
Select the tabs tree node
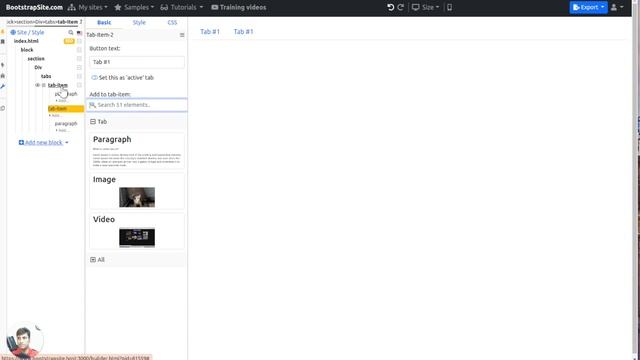(46, 76)
